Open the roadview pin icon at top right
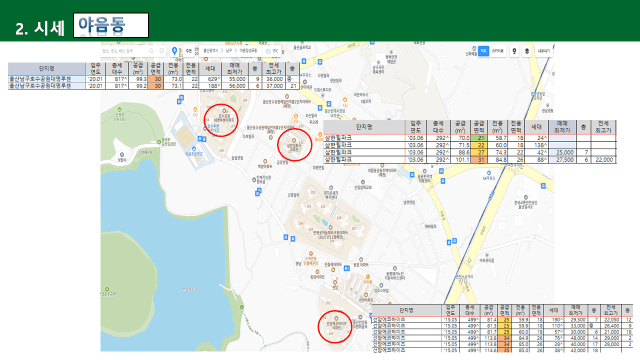 coord(514,51)
